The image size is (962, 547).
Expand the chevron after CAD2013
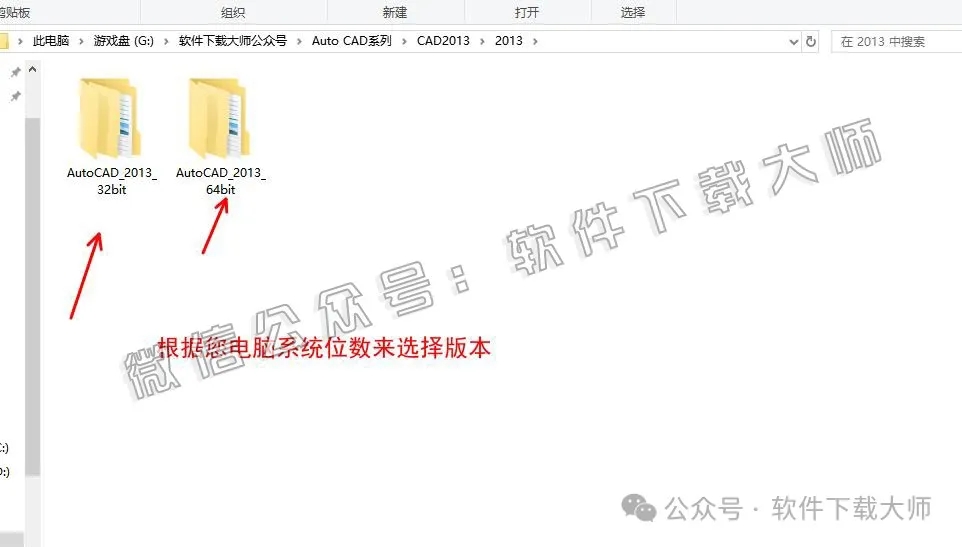482,41
